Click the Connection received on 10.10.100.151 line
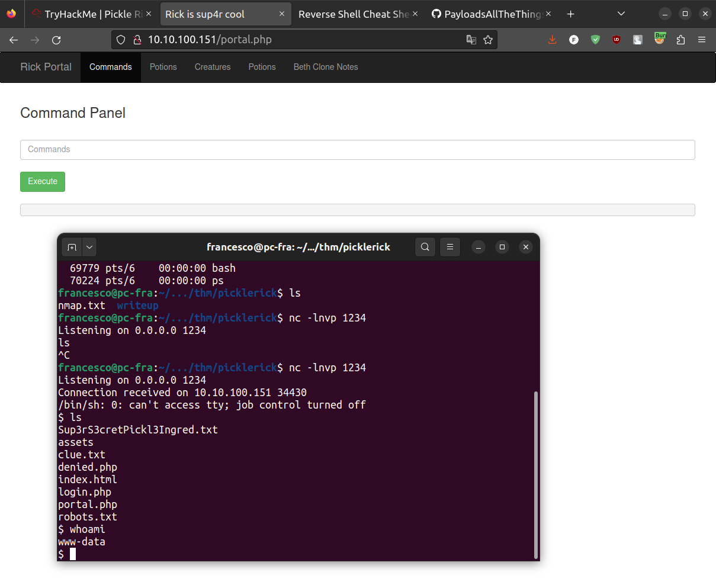 [x=182, y=393]
